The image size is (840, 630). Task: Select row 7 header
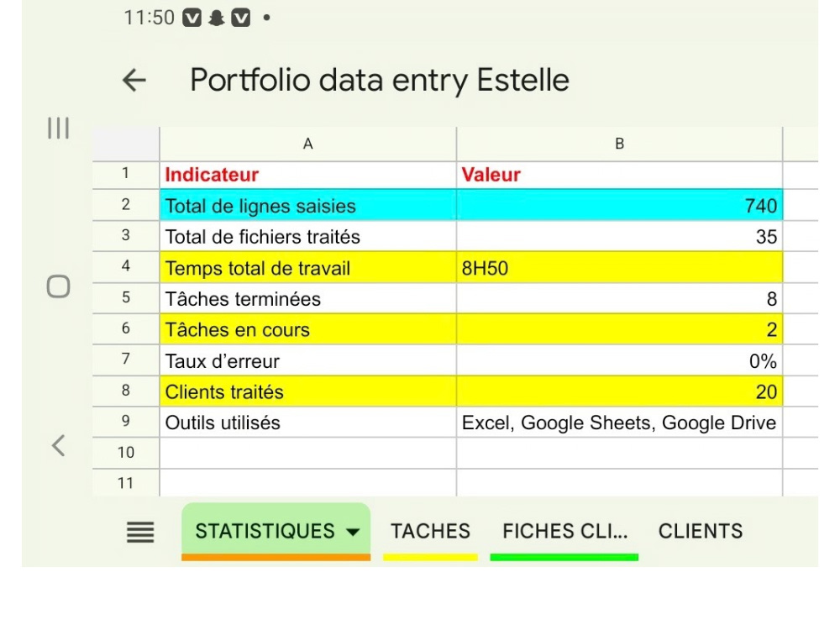(x=125, y=360)
